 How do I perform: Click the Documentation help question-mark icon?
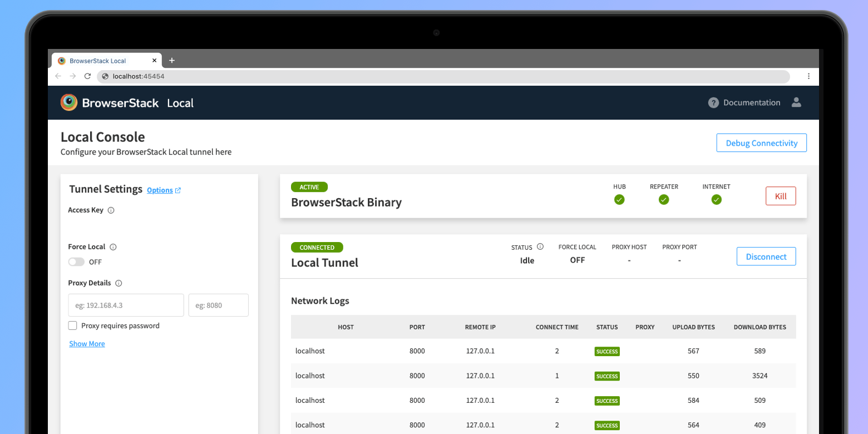tap(713, 103)
